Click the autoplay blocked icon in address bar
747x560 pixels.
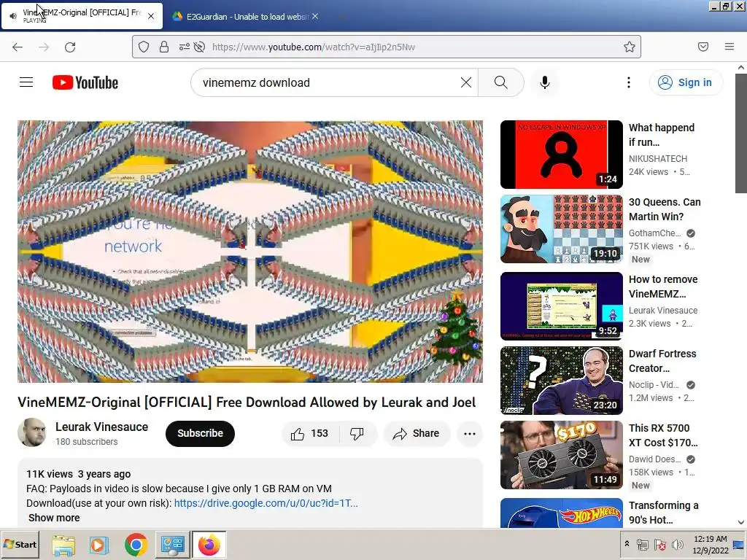pyautogui.click(x=200, y=47)
